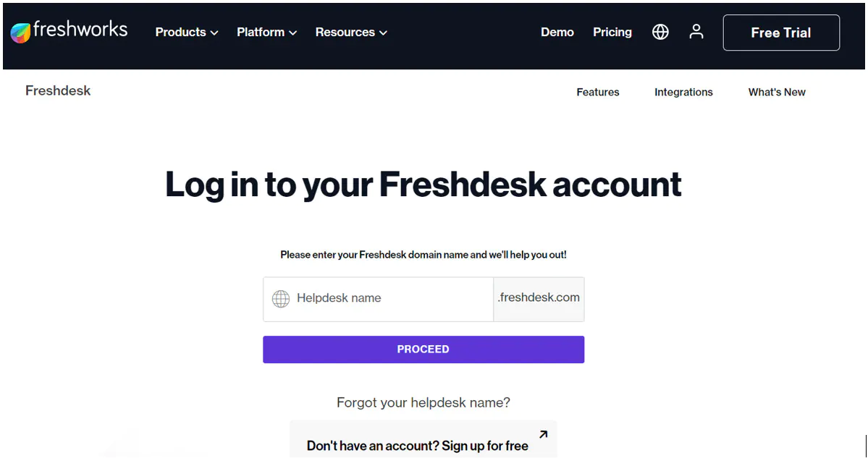Image resolution: width=868 pixels, height=461 pixels.
Task: Open the Platform dropdown menu
Action: 266,33
